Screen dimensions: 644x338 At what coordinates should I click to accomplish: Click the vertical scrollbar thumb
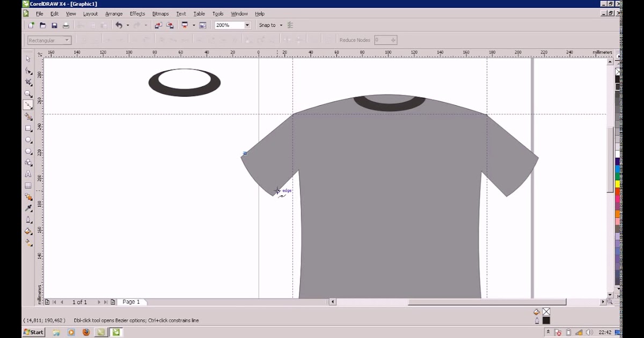tap(610, 159)
